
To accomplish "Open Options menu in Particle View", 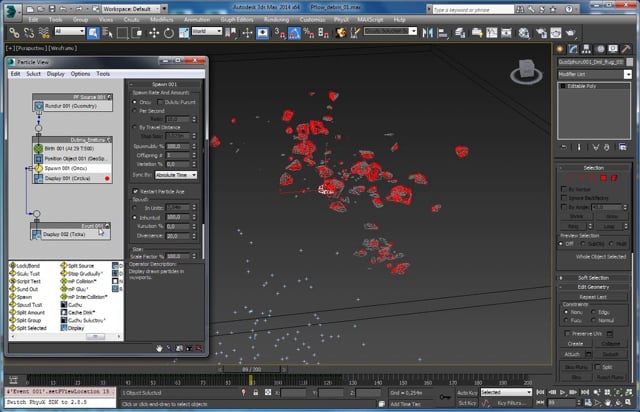I will (80, 74).
